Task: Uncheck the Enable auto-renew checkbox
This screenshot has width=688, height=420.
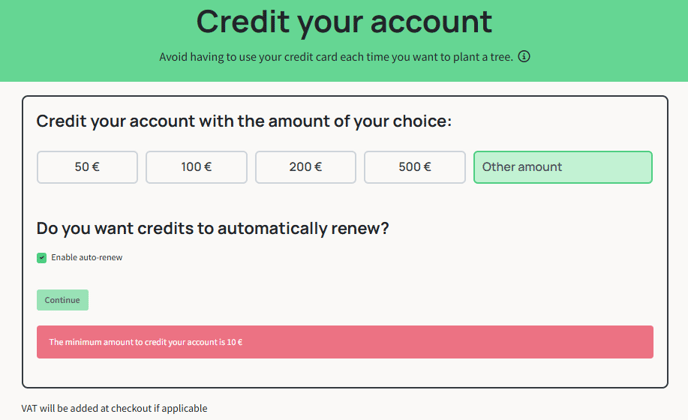Action: (42, 258)
